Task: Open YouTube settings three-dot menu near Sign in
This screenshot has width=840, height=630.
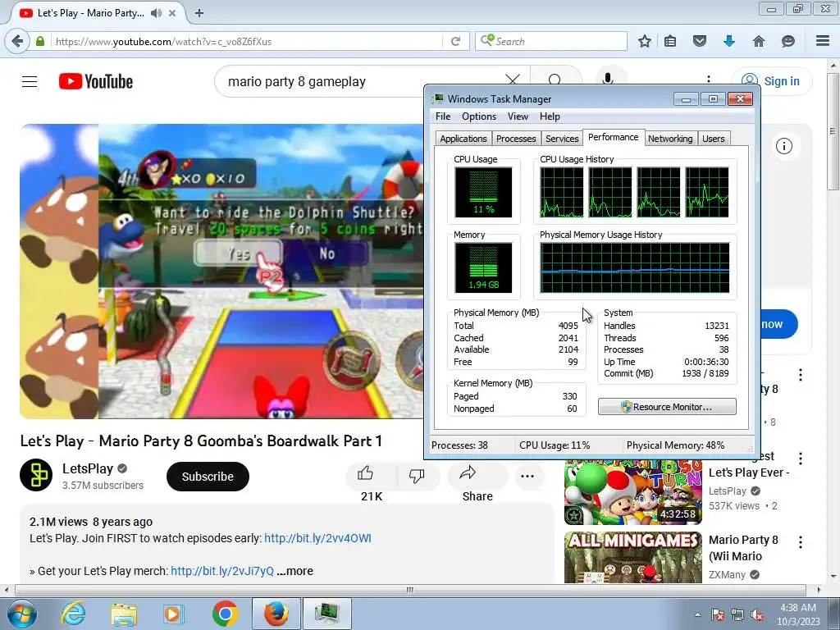Action: tap(709, 80)
